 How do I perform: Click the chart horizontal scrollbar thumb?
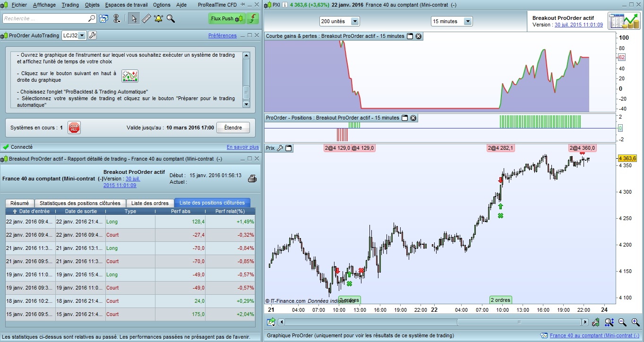(x=520, y=322)
